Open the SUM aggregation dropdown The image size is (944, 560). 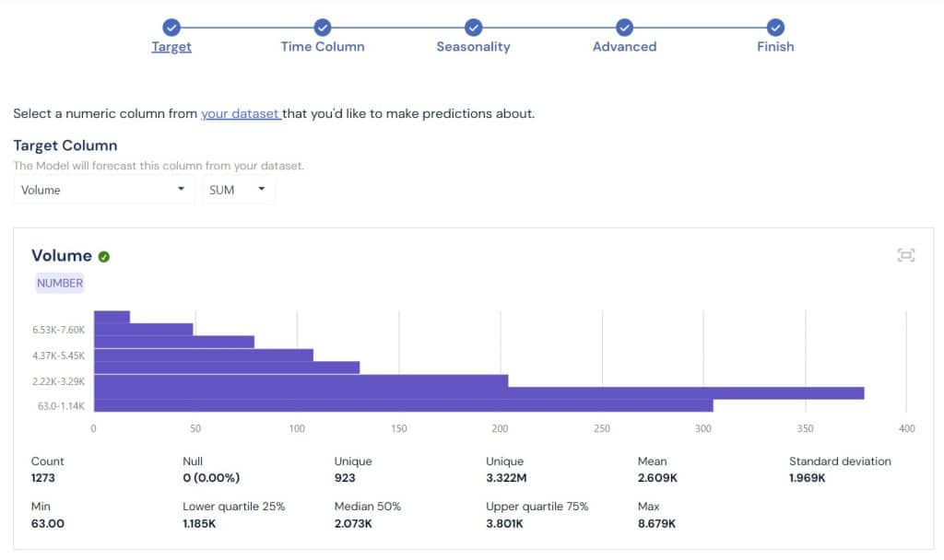pyautogui.click(x=238, y=190)
